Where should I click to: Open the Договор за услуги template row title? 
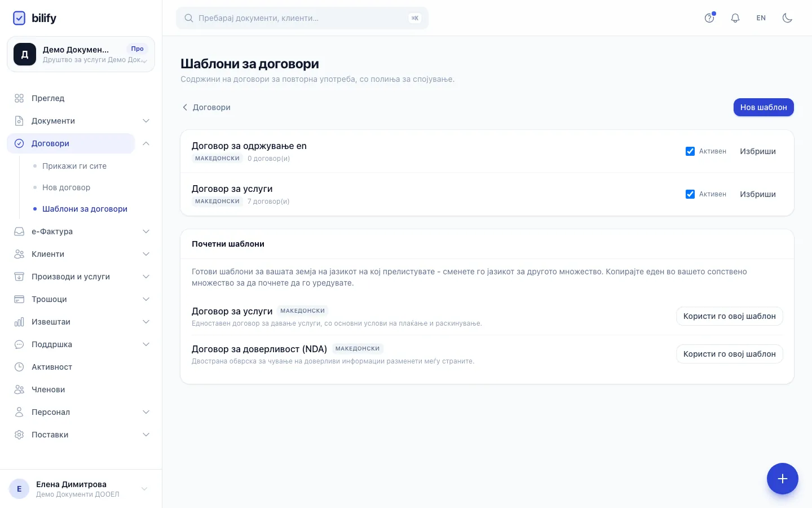tap(232, 189)
